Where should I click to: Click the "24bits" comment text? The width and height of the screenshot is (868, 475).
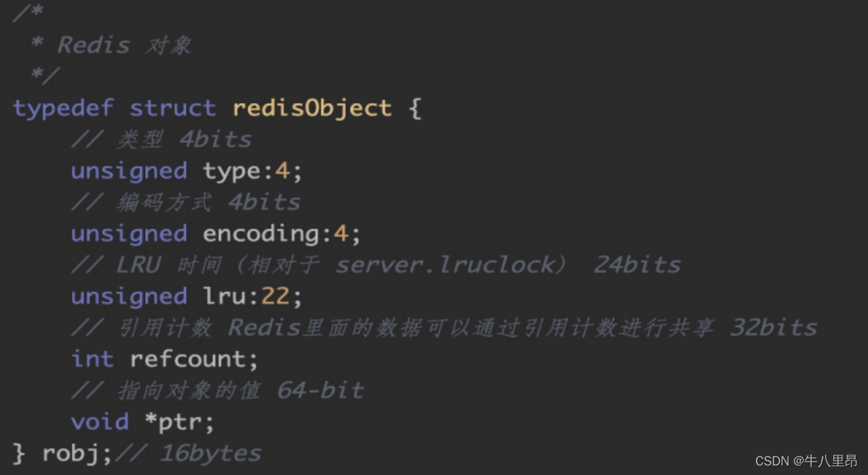point(637,265)
